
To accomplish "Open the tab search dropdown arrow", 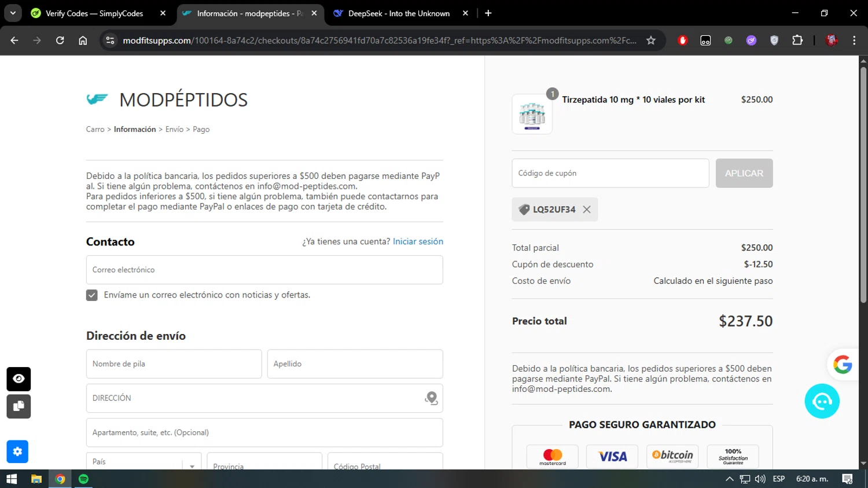I will (13, 13).
